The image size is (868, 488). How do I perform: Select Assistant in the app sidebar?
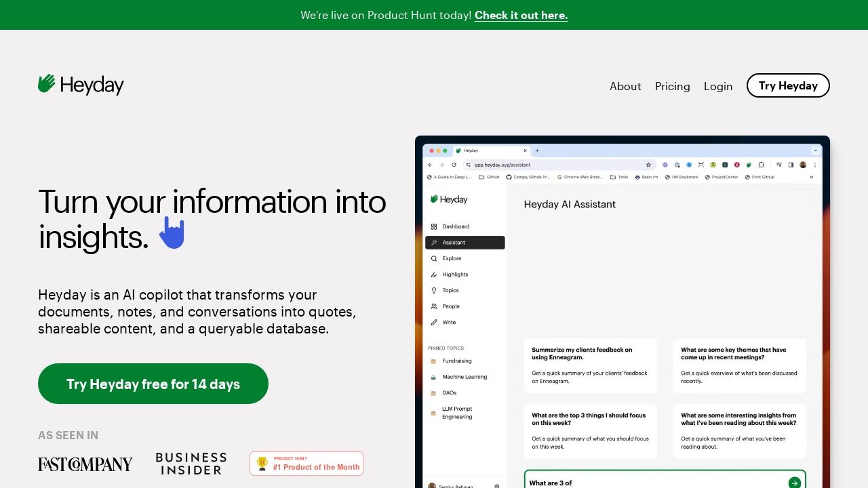[465, 243]
